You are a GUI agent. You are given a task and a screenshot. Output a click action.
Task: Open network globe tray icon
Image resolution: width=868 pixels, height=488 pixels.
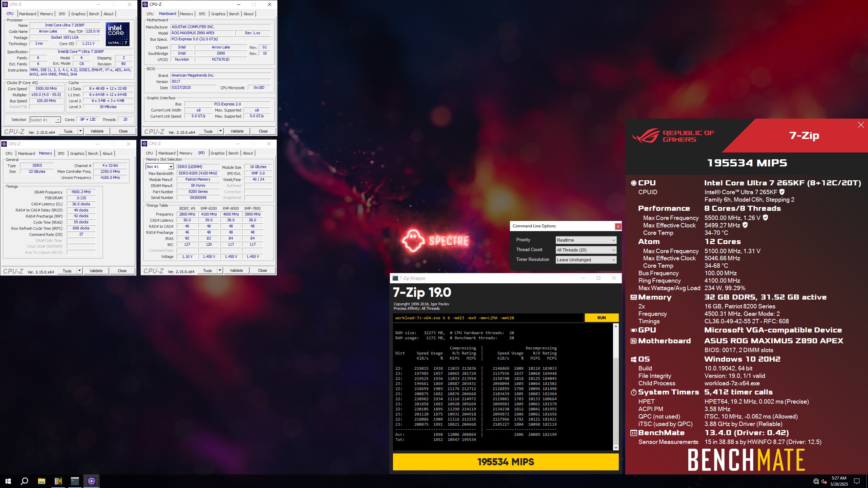click(x=816, y=481)
